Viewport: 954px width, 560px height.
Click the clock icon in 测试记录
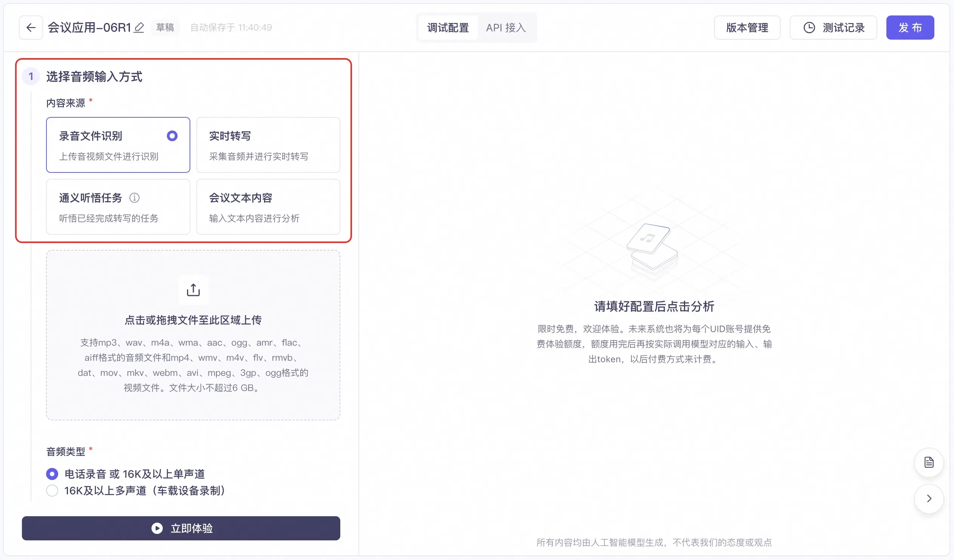(809, 28)
